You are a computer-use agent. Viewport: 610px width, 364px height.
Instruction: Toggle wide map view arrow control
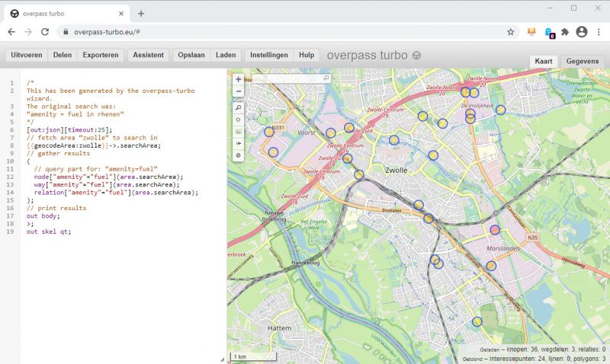(x=239, y=143)
